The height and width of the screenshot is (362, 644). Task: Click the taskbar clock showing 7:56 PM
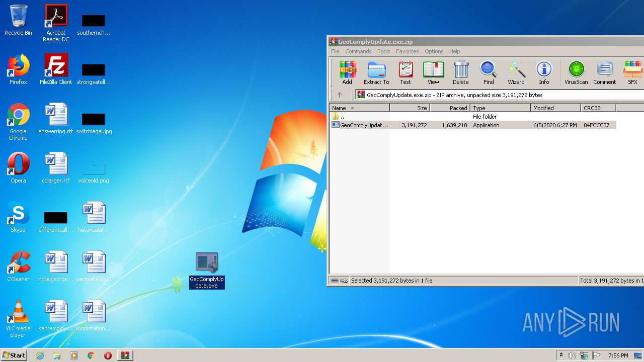(x=618, y=355)
